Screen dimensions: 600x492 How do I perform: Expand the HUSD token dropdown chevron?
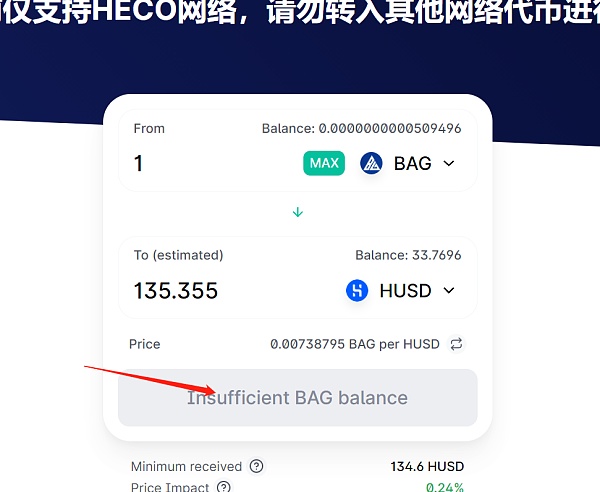(449, 290)
